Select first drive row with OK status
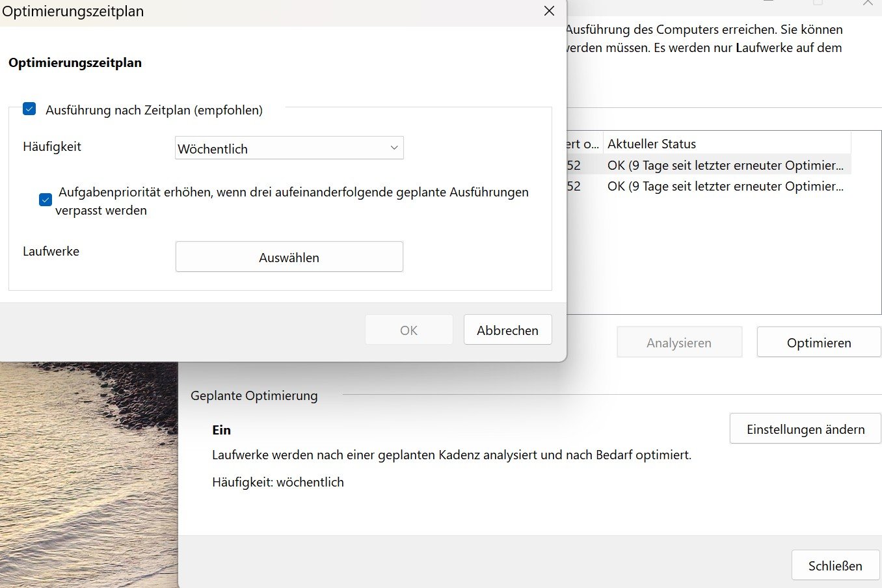This screenshot has width=882, height=588. tap(708, 165)
